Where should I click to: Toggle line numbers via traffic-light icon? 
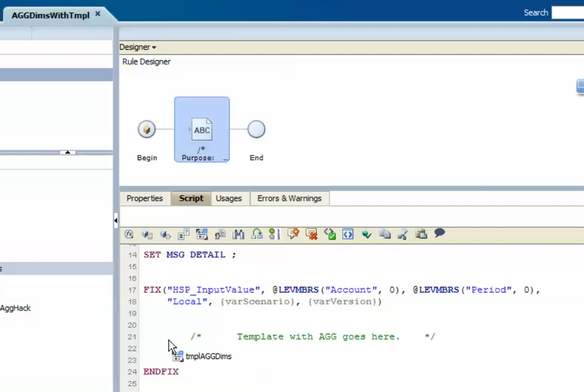(275, 234)
